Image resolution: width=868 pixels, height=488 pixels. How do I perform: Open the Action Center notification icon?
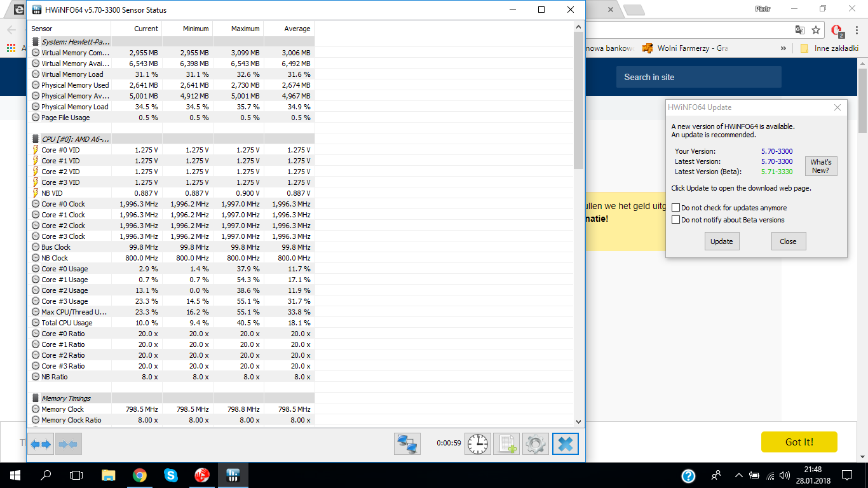click(847, 475)
